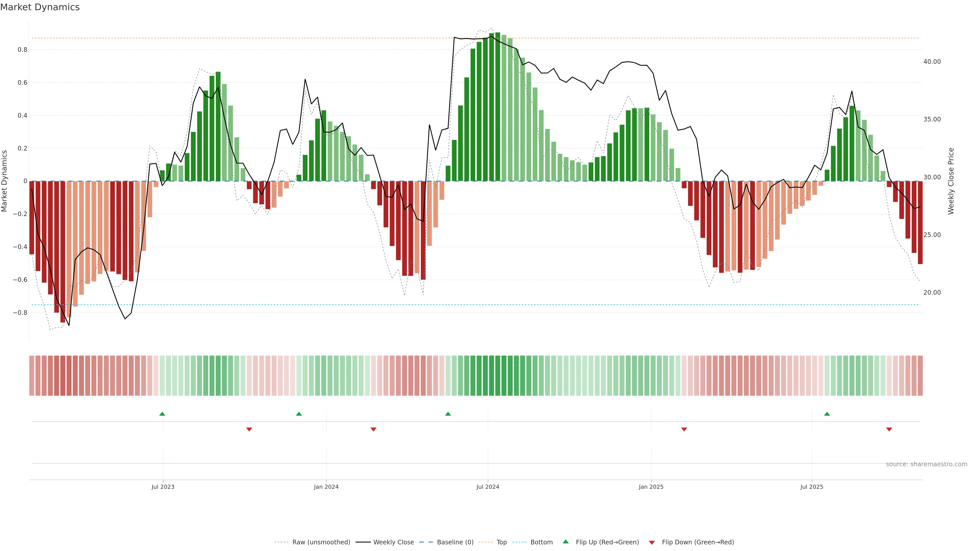Click the first red flip-down triangle marker
This screenshot has height=551, width=980.
[249, 429]
